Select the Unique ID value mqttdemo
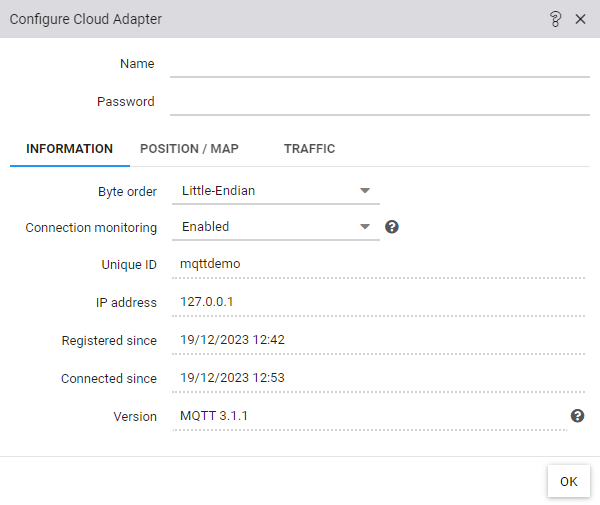600x505 pixels. coord(210,264)
